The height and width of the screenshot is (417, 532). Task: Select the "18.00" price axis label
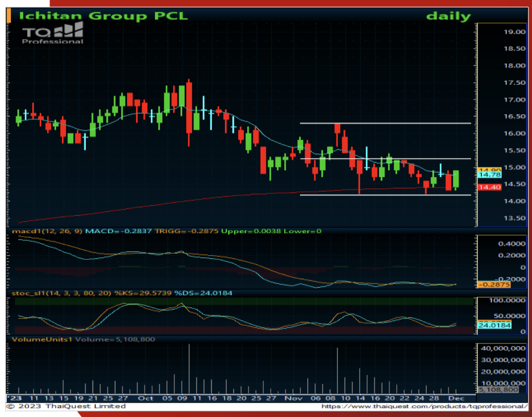pyautogui.click(x=514, y=66)
